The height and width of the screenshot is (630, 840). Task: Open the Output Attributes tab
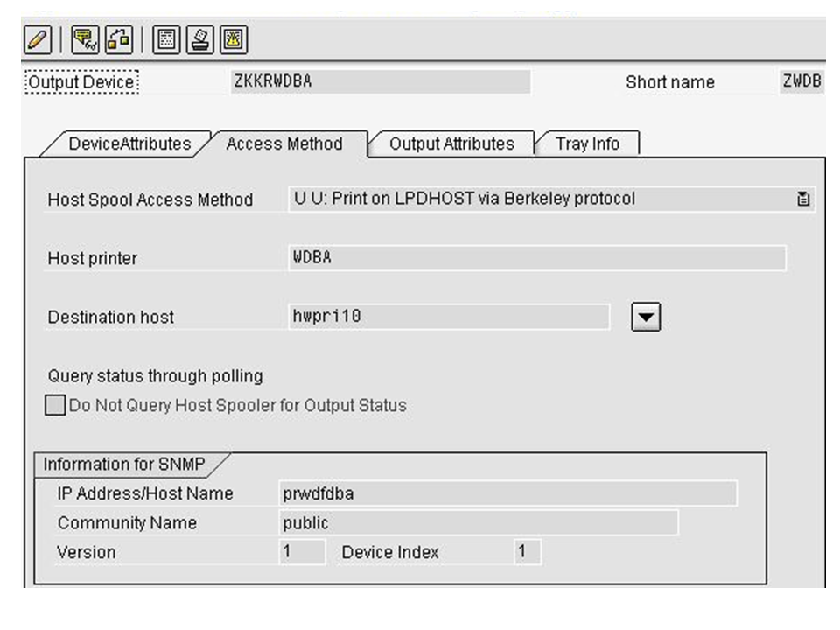click(x=451, y=144)
